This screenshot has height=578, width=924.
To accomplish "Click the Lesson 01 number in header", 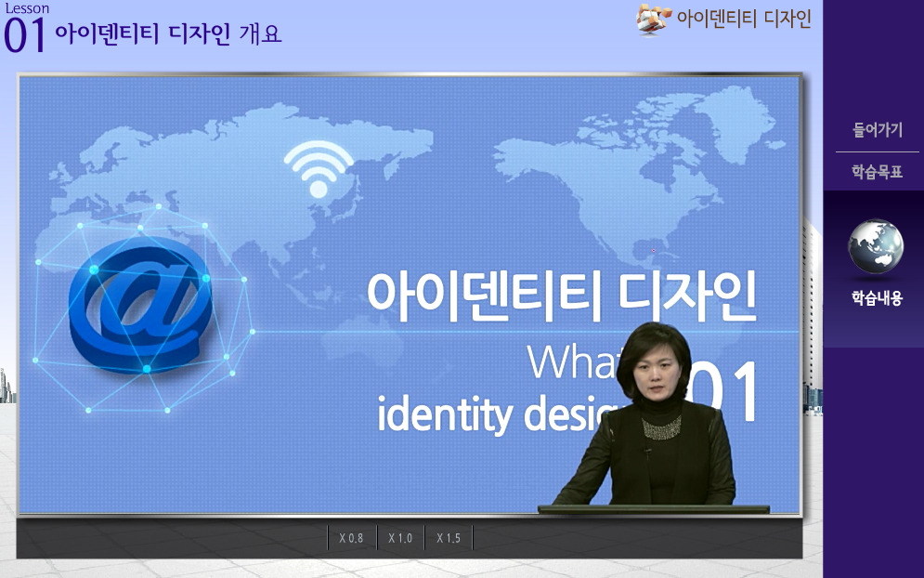I will [24, 35].
